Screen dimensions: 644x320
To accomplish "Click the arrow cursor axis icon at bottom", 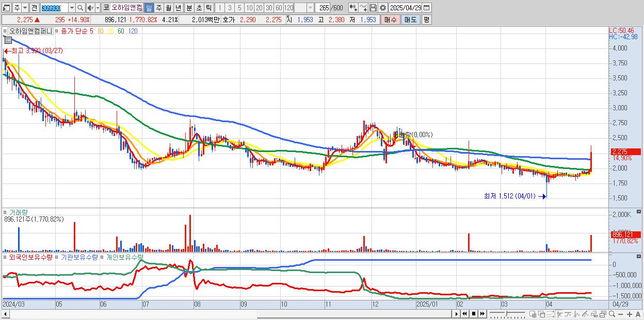I will (x=560, y=314).
